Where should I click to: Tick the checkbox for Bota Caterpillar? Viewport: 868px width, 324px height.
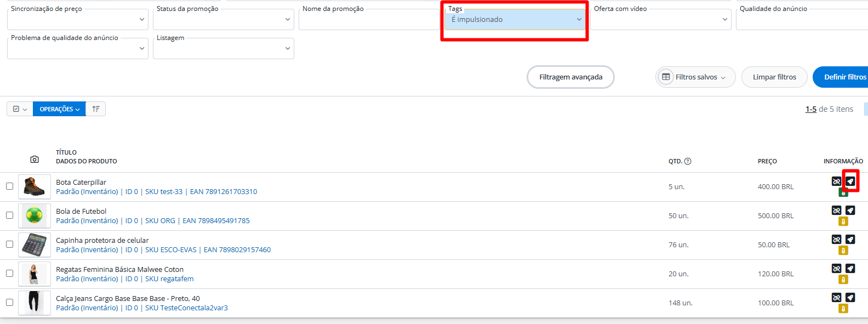pyautogui.click(x=10, y=186)
